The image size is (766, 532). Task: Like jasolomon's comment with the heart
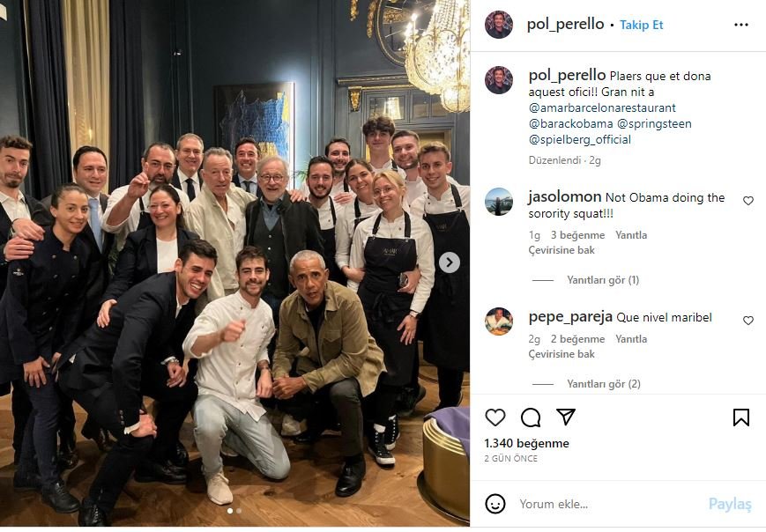point(747,201)
